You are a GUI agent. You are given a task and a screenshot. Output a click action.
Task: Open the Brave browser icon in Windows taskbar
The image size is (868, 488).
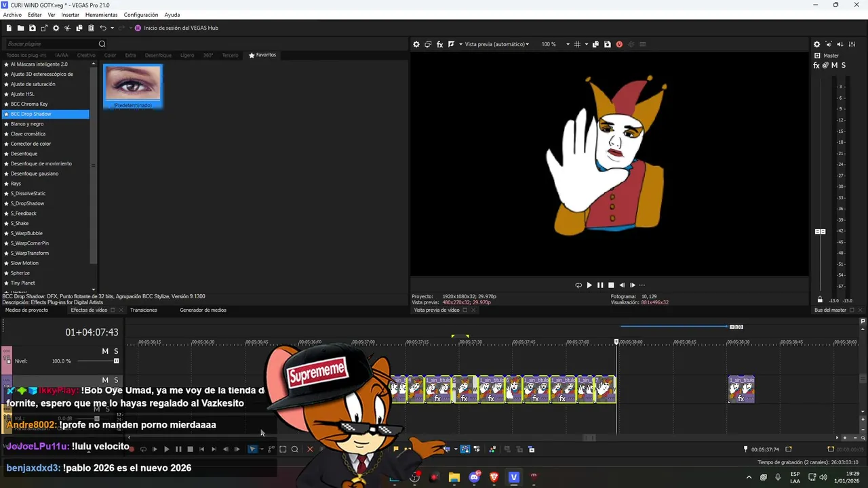point(494,477)
